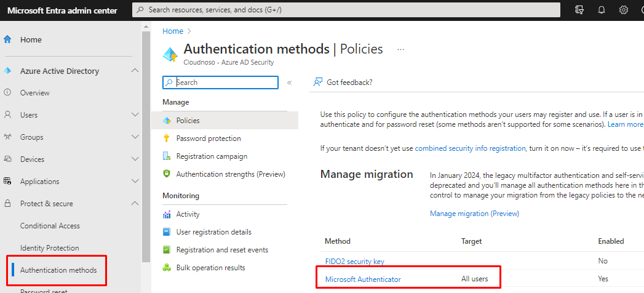Open the ellipsis more options beside Policies

tap(400, 49)
